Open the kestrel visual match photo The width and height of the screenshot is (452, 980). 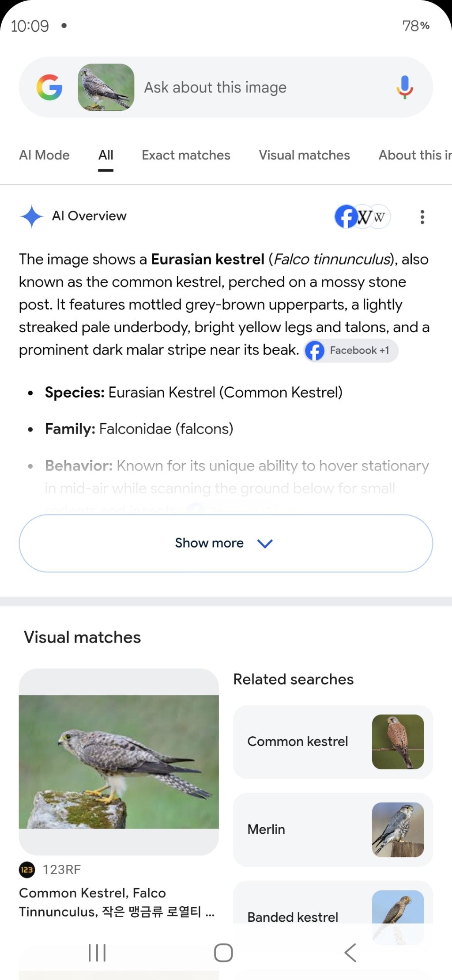pyautogui.click(x=119, y=762)
